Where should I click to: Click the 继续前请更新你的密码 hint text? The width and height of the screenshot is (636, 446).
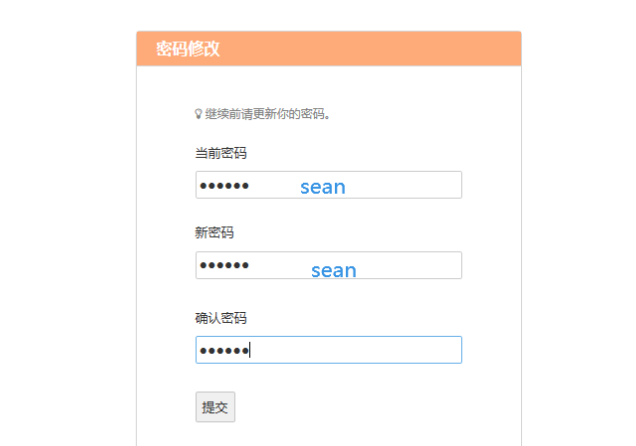268,114
